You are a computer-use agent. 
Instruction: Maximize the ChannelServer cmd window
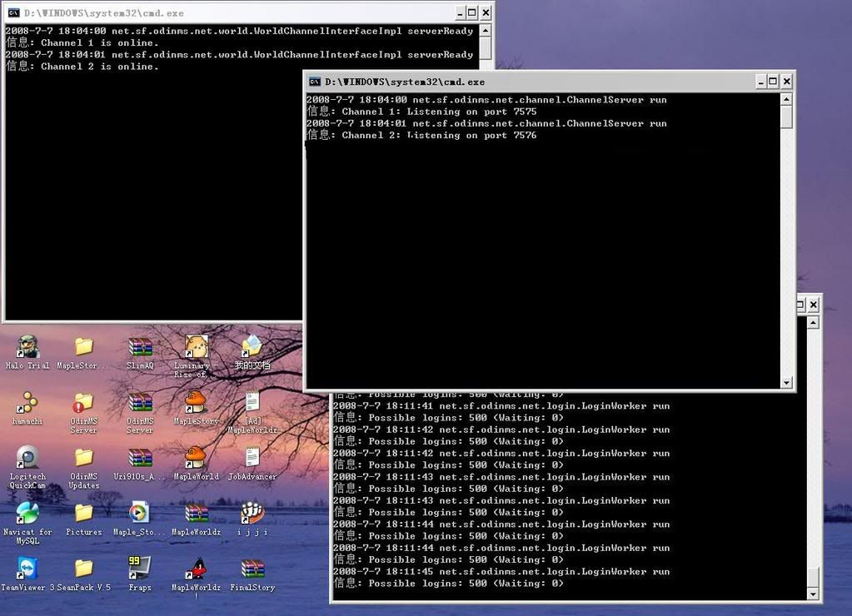coord(773,82)
